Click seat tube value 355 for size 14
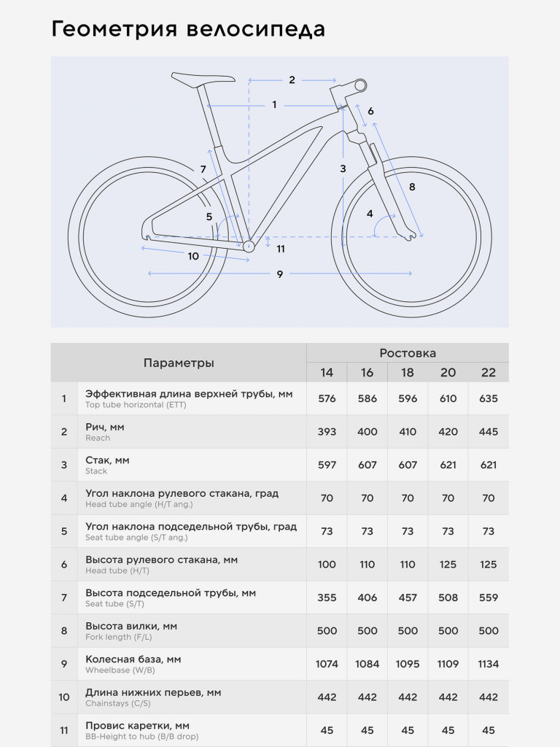 (x=327, y=597)
